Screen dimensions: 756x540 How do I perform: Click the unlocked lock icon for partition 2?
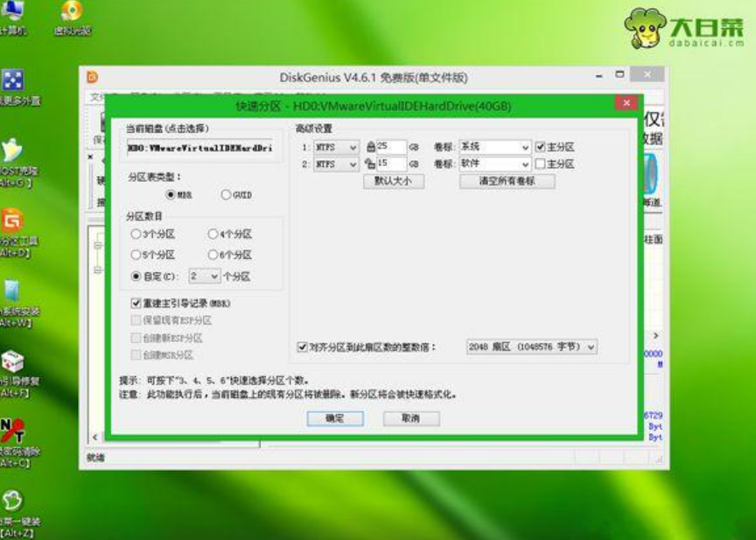(x=370, y=164)
